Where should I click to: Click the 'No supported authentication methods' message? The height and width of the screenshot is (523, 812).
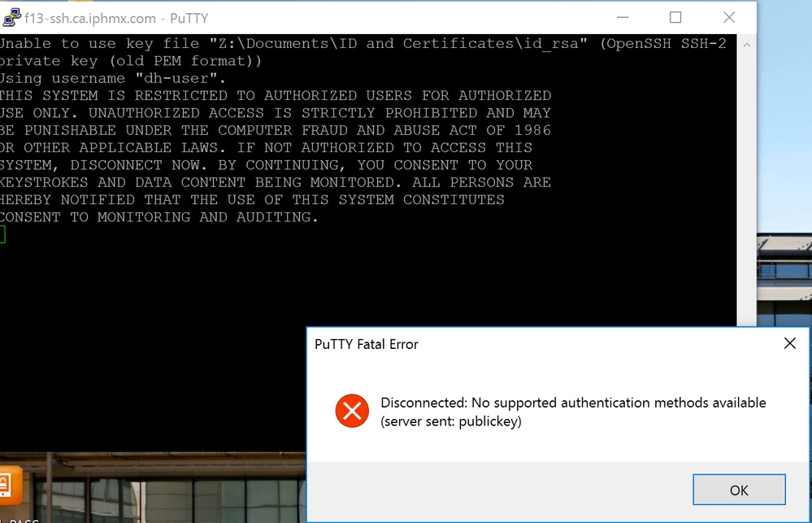[575, 403]
